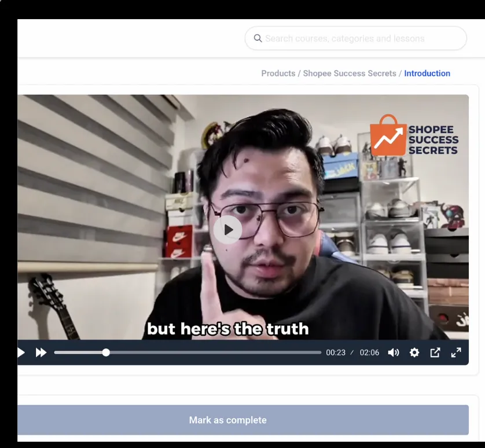Click the current time 00:23 label

336,352
